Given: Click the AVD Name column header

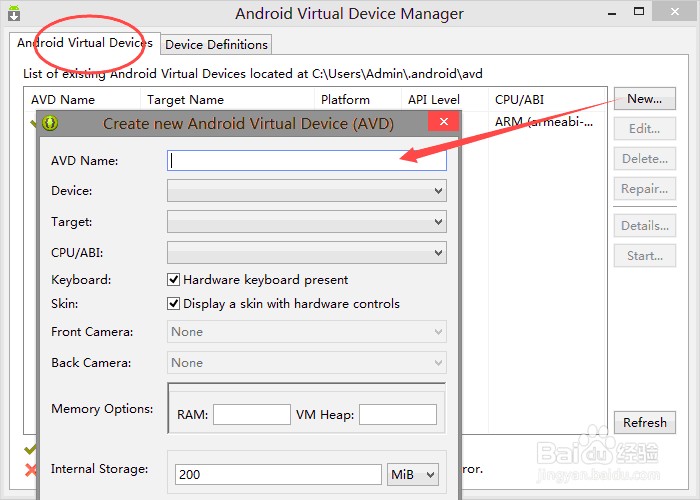Looking at the screenshot, I should pyautogui.click(x=82, y=100).
